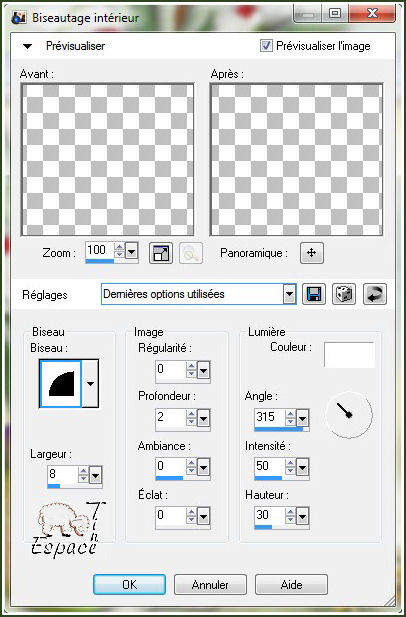This screenshot has height=617, width=406.
Task: Click the save preset floppy disk icon
Action: (x=314, y=294)
